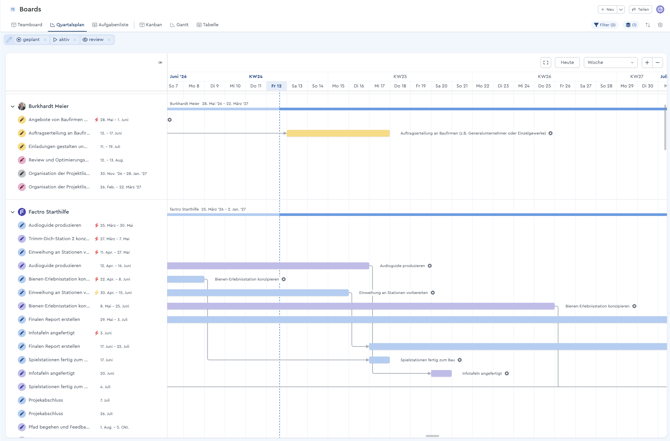
Task: Jump to today with Heute button
Action: point(567,62)
